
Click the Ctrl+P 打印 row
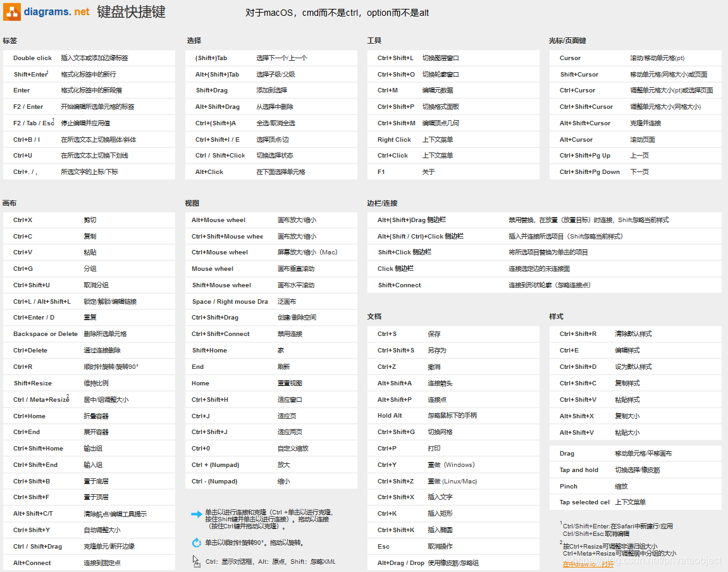(453, 449)
